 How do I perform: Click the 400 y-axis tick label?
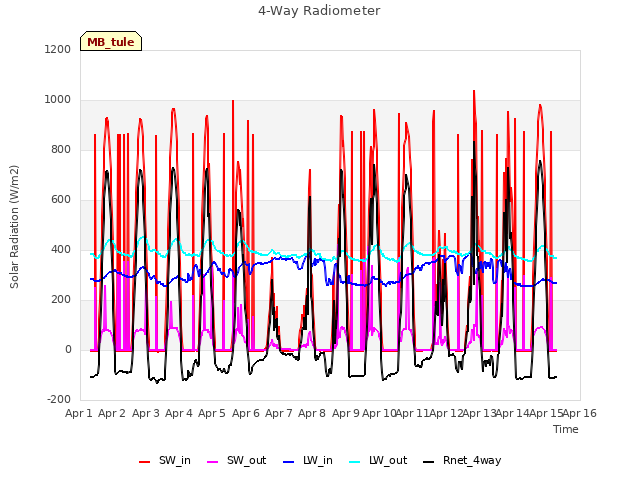click(61, 249)
